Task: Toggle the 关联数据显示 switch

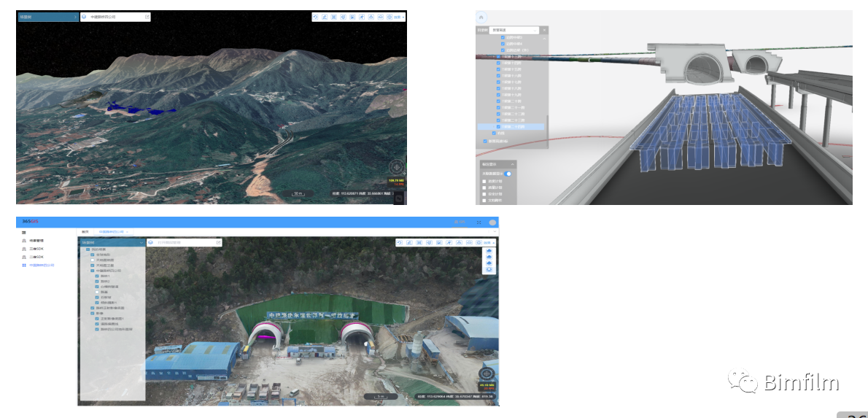Action: [x=508, y=174]
